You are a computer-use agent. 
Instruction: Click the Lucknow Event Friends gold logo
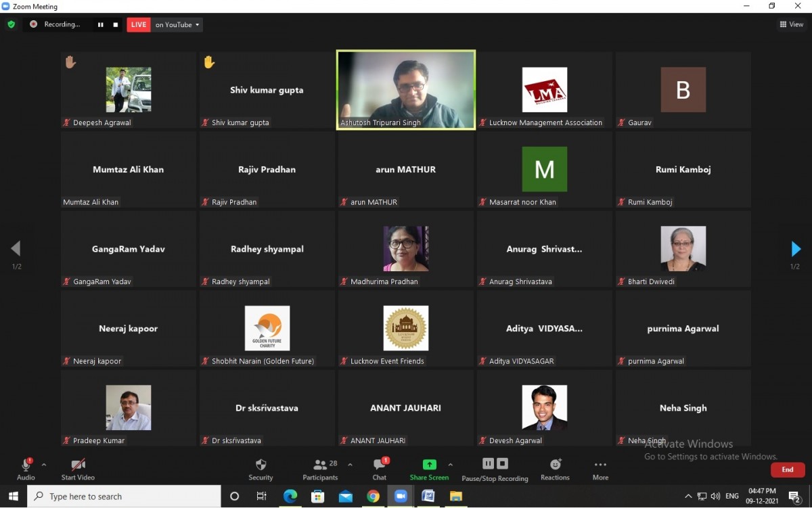(406, 328)
